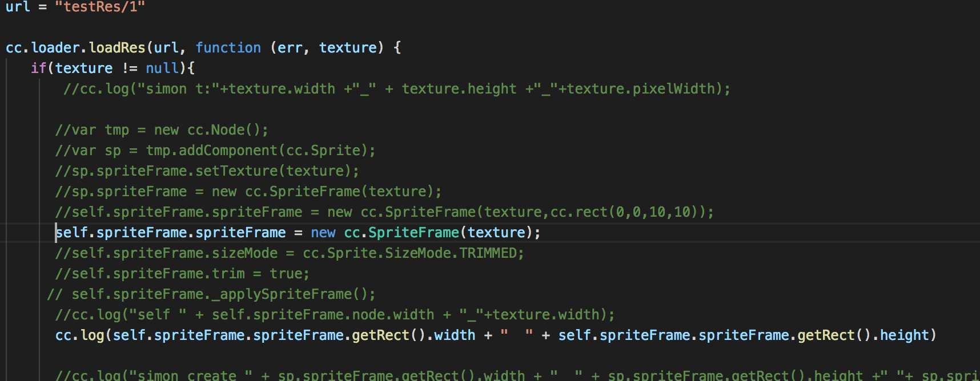Click the loadRes method name
The image size is (980, 381).
coord(117,48)
